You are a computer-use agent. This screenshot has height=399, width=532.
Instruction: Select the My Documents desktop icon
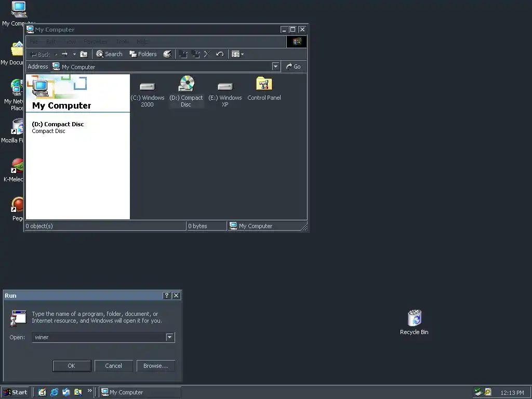point(12,54)
